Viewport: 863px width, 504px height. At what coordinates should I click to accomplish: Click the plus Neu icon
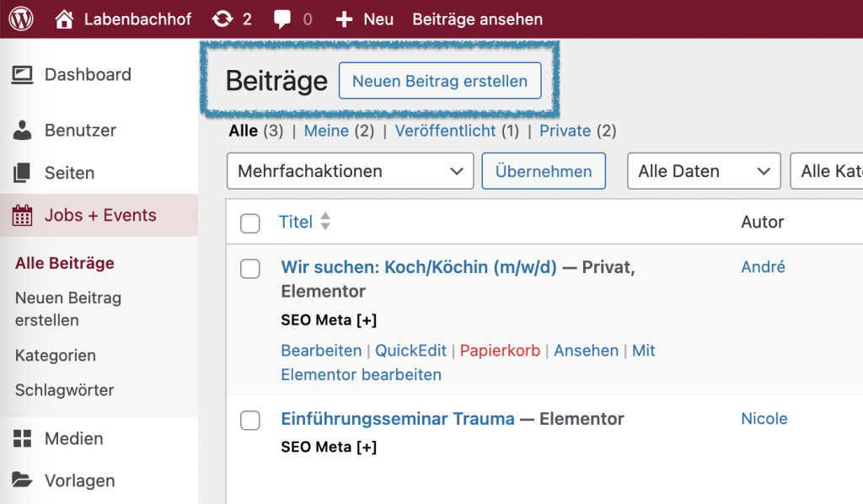344,19
